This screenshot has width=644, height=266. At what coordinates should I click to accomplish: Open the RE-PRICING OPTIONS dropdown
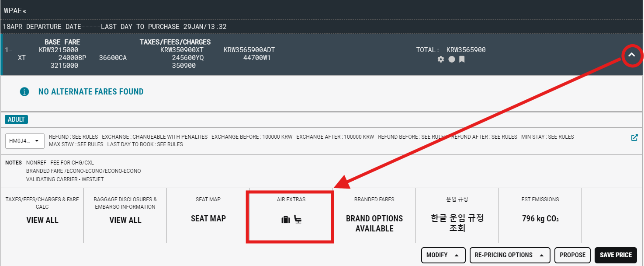click(x=509, y=255)
